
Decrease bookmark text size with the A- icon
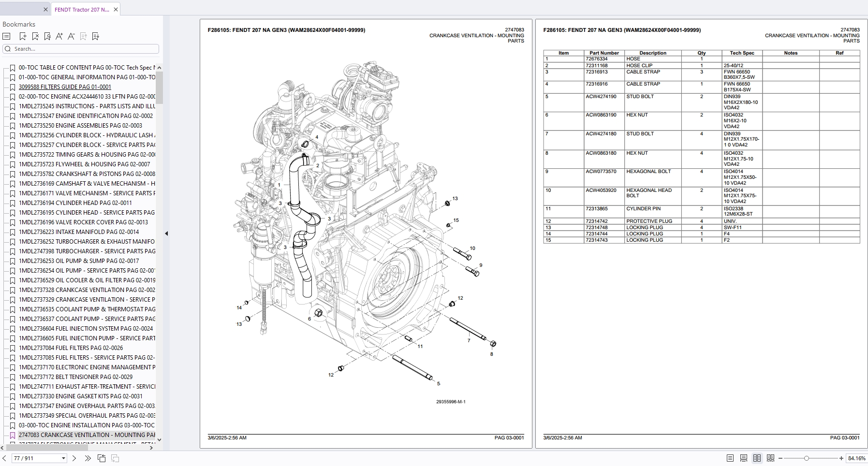click(x=71, y=36)
